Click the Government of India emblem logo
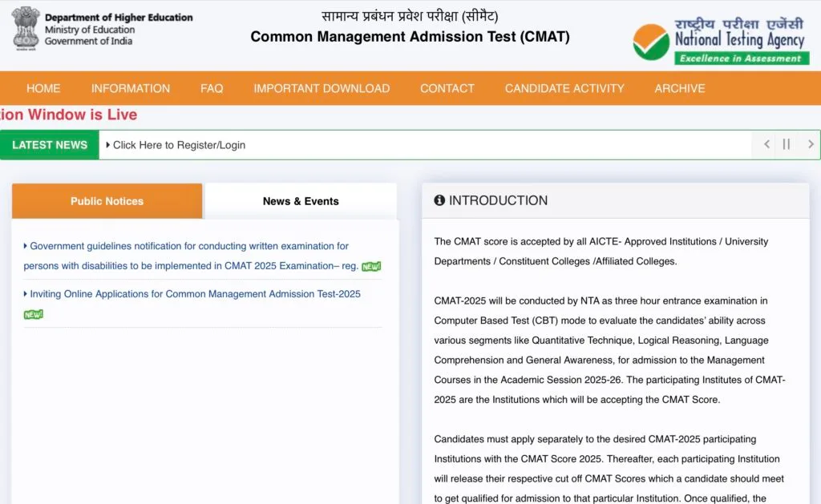The width and height of the screenshot is (821, 504). point(26,28)
